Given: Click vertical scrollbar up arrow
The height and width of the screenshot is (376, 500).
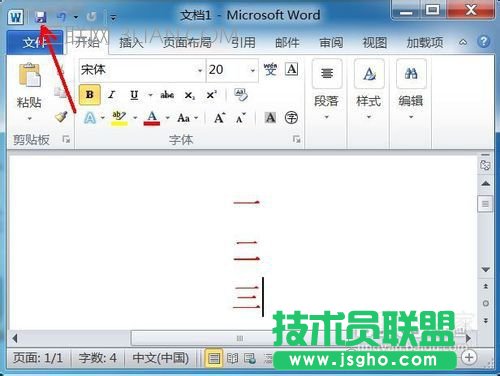Looking at the screenshot, I should (x=486, y=183).
